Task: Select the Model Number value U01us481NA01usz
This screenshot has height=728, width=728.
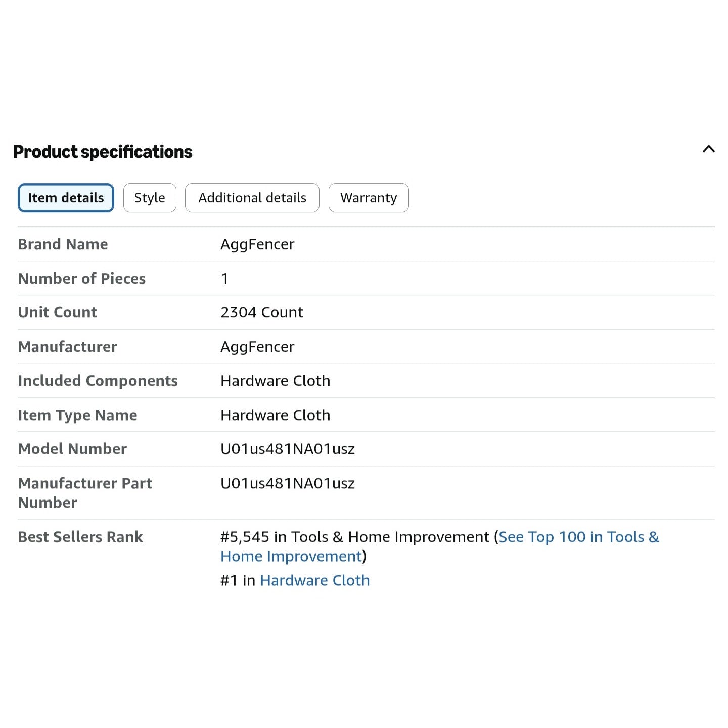Action: point(288,449)
